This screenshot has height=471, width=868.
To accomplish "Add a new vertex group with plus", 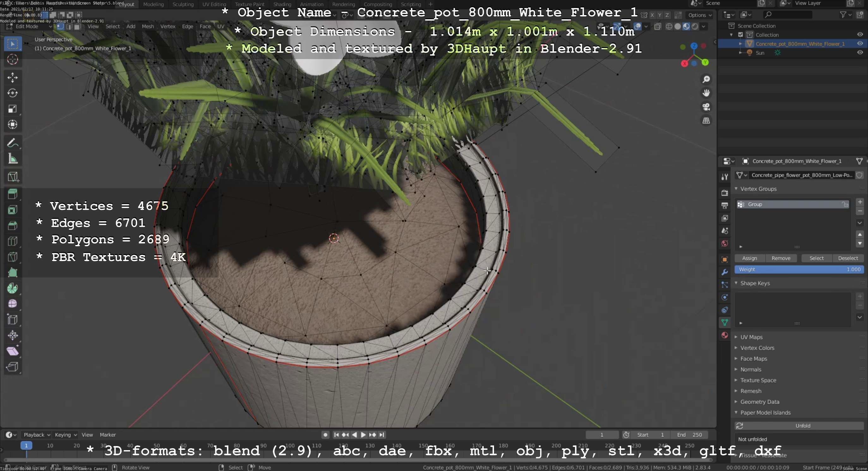I will [x=859, y=202].
